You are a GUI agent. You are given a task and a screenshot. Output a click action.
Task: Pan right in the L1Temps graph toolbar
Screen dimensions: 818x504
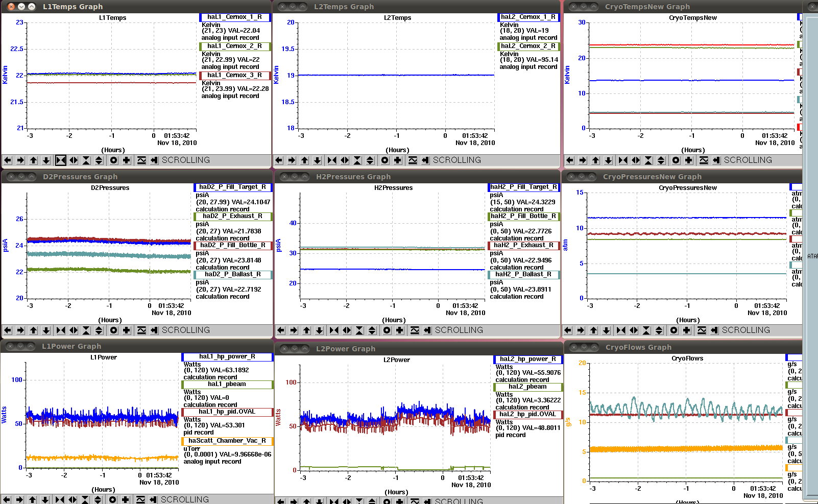20,160
